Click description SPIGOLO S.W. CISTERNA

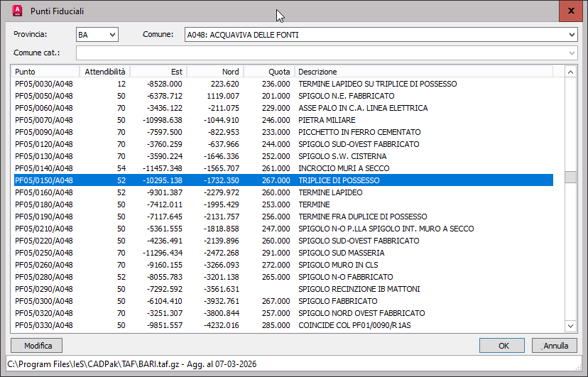tap(342, 156)
